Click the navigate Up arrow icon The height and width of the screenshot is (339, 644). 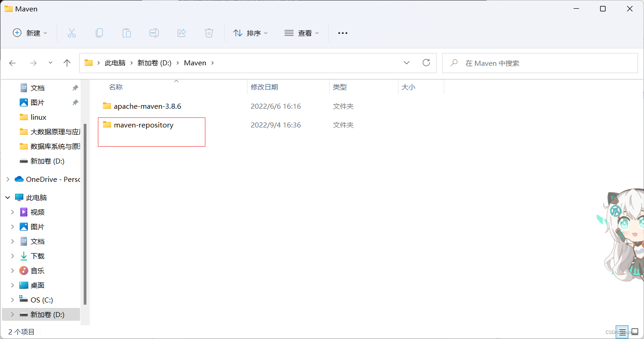pyautogui.click(x=67, y=63)
